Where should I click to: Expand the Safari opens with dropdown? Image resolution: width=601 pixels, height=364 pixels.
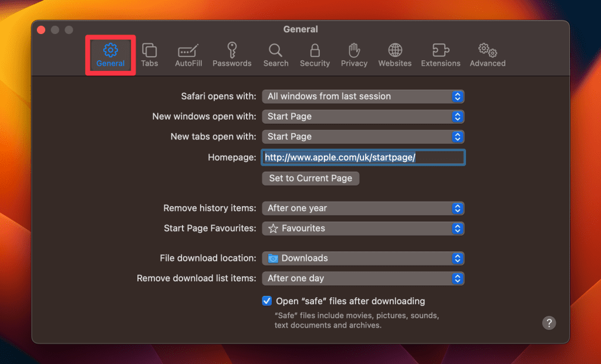click(x=363, y=97)
